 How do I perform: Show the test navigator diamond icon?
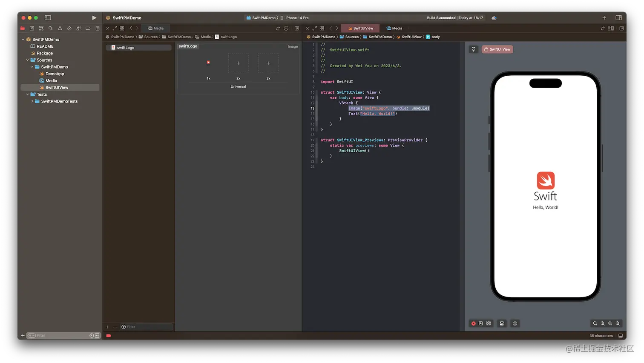(69, 29)
